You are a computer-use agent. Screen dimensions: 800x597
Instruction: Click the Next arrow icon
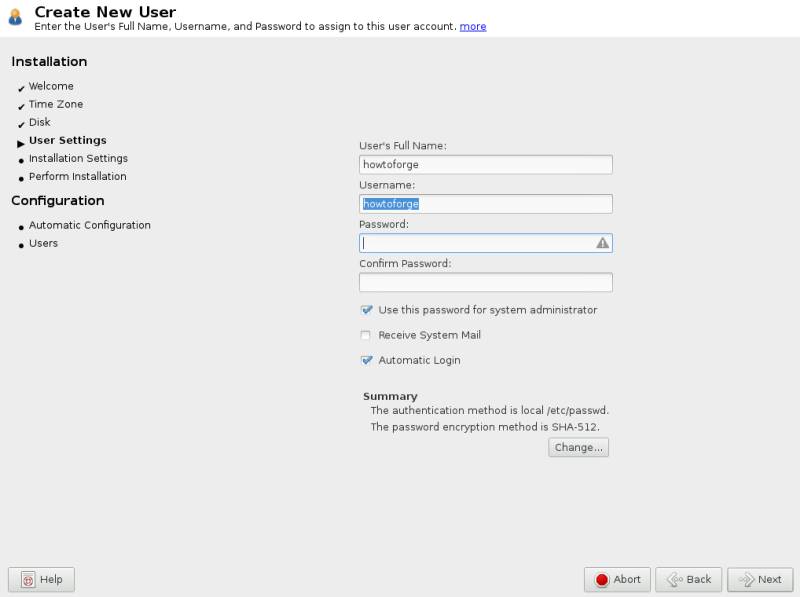(746, 580)
